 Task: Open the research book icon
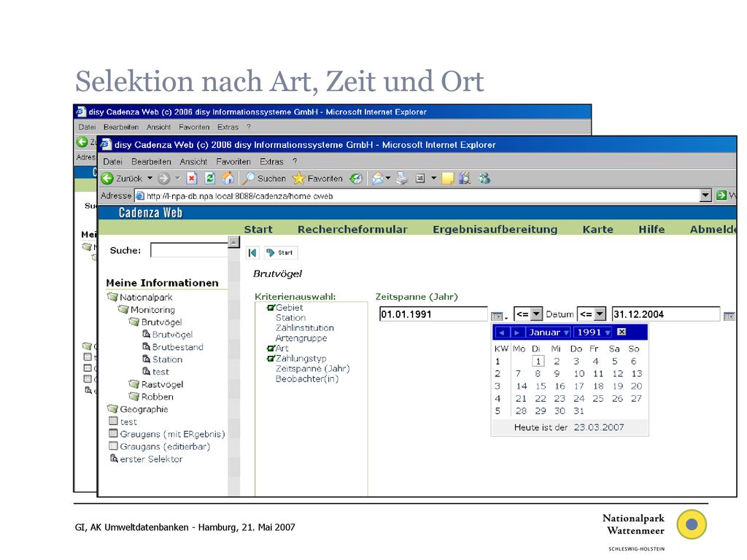(x=465, y=179)
